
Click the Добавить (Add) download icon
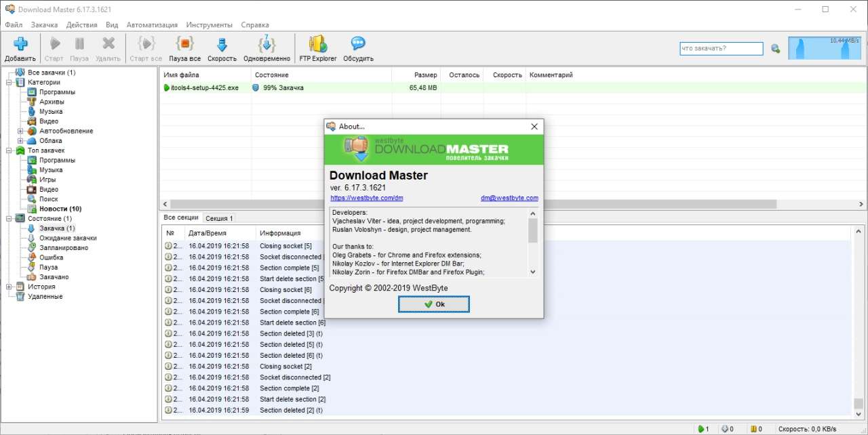20,44
